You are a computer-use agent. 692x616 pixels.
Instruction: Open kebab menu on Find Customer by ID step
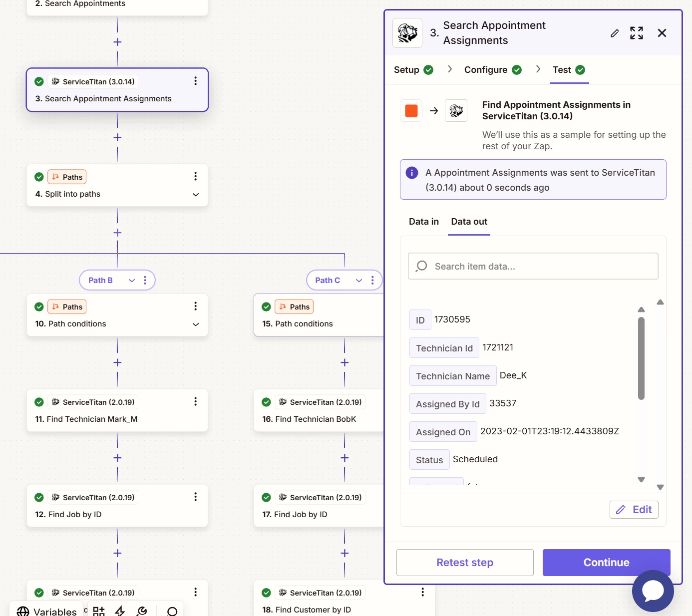tap(422, 592)
